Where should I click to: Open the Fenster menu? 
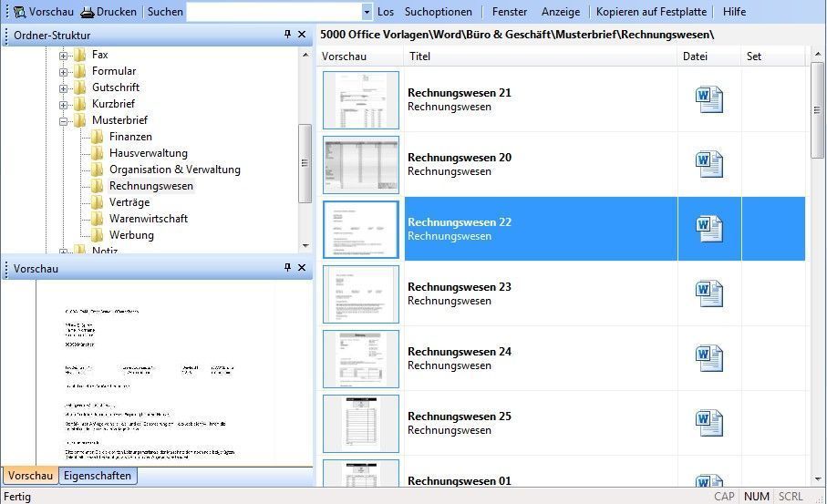tap(509, 12)
